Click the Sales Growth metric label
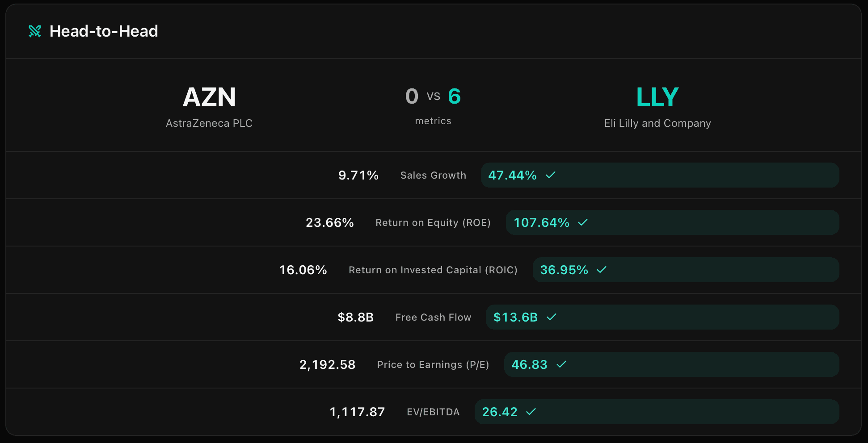 (433, 176)
